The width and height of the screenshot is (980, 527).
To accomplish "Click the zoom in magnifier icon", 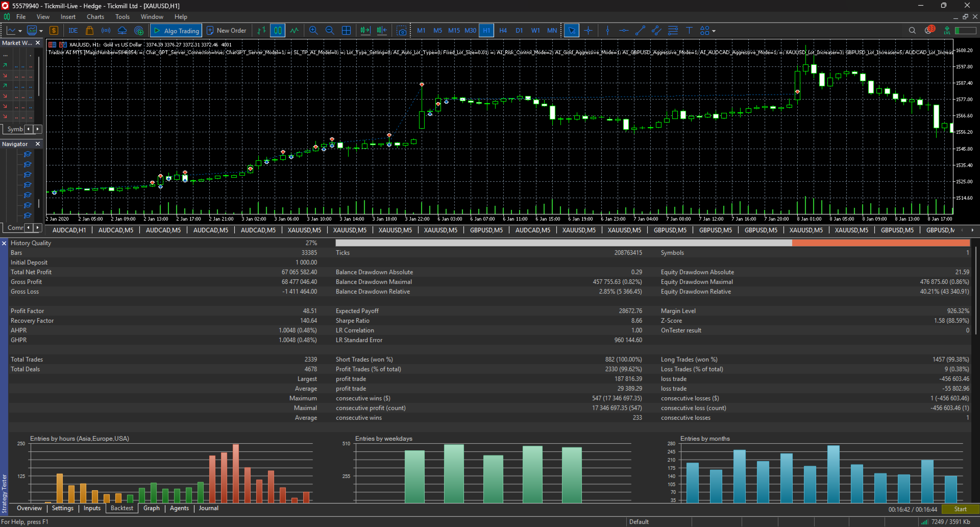I will click(313, 31).
